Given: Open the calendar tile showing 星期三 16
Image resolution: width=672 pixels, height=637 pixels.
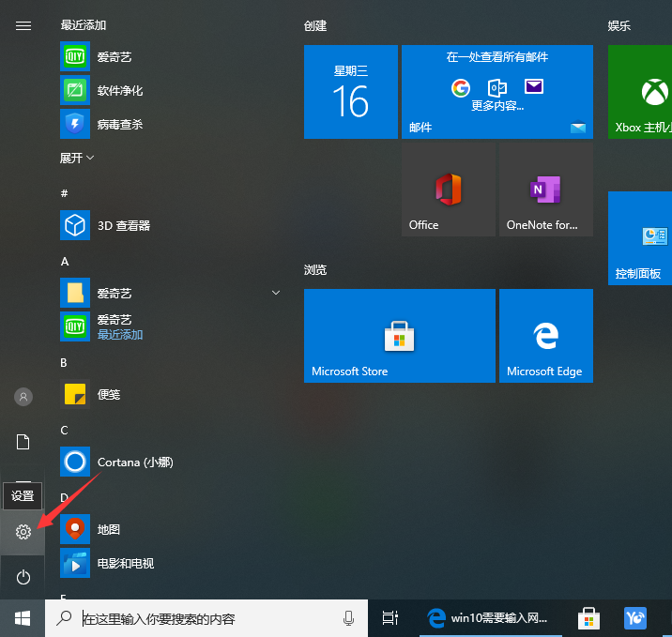Looking at the screenshot, I should 350,92.
